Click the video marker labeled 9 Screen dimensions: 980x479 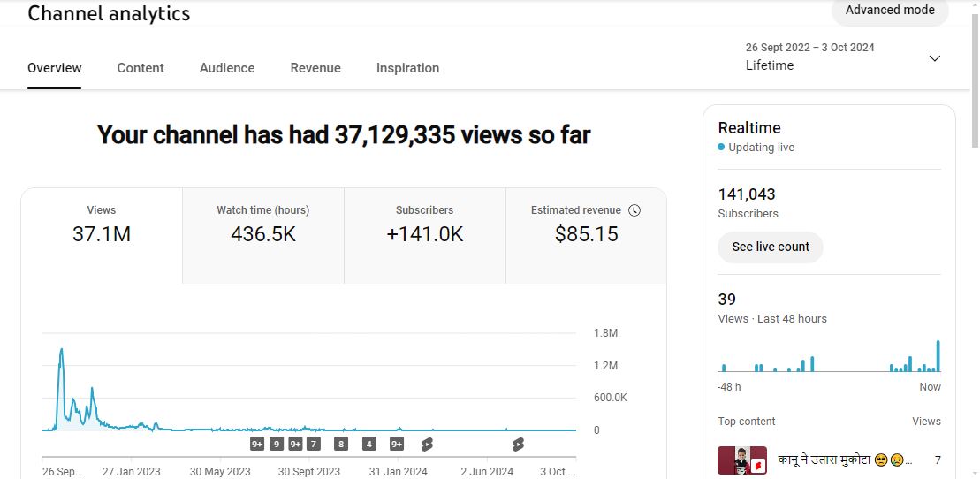coord(277,444)
